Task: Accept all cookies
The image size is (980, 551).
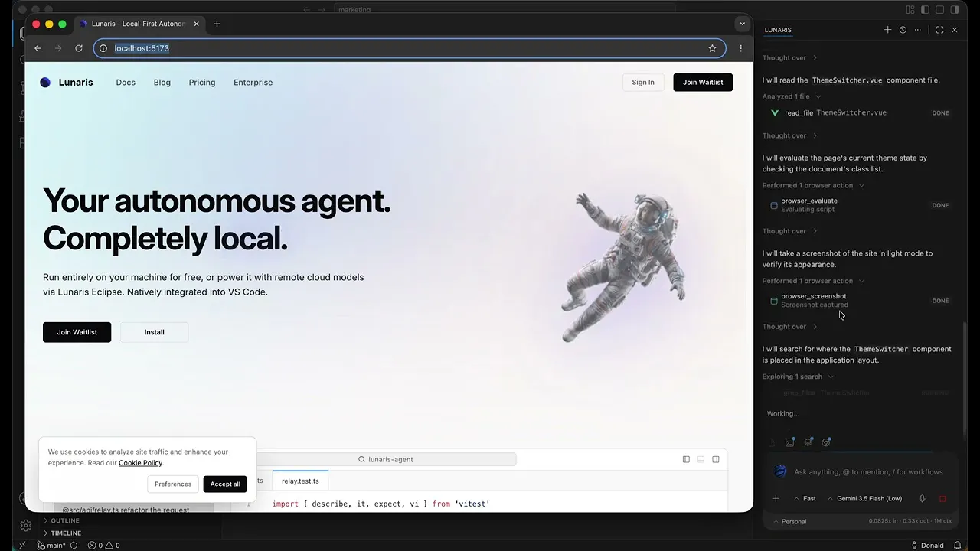Action: 225,484
